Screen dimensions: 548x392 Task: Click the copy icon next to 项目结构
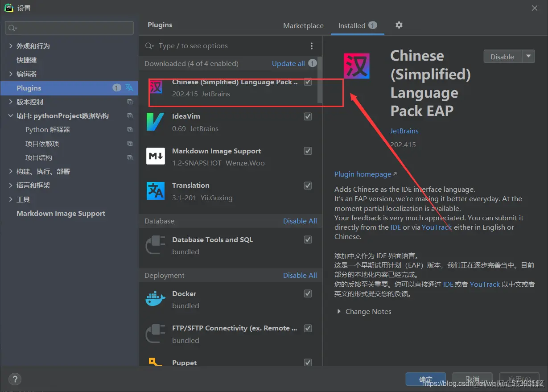(x=130, y=157)
